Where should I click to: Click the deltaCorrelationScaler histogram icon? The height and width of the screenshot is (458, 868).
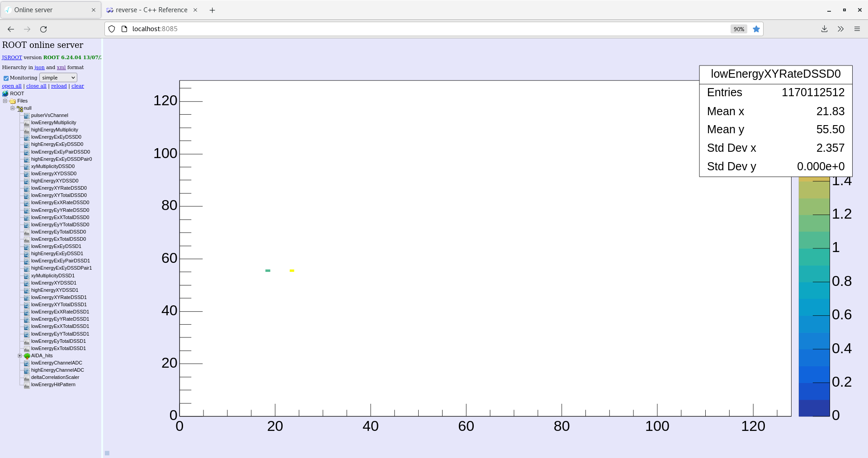click(27, 378)
